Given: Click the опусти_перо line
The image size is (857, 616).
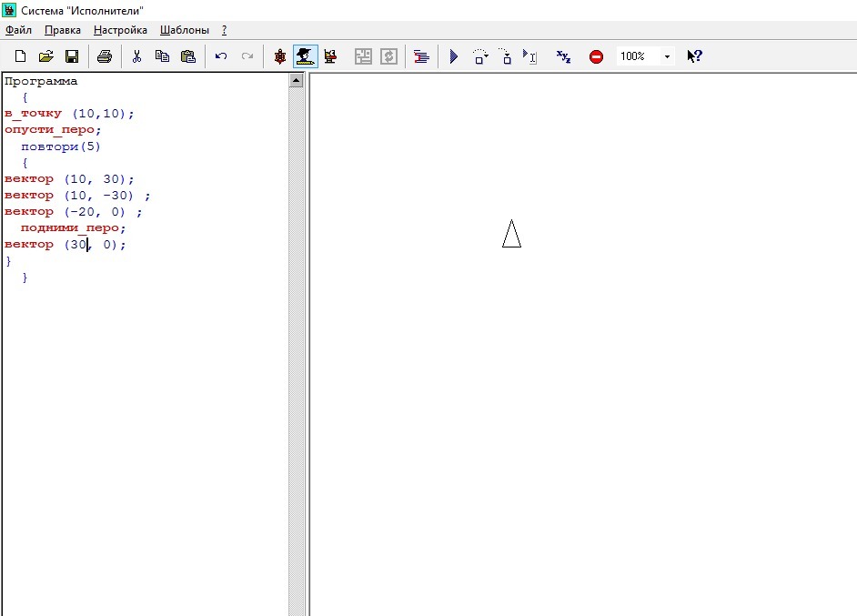Looking at the screenshot, I should [x=53, y=130].
